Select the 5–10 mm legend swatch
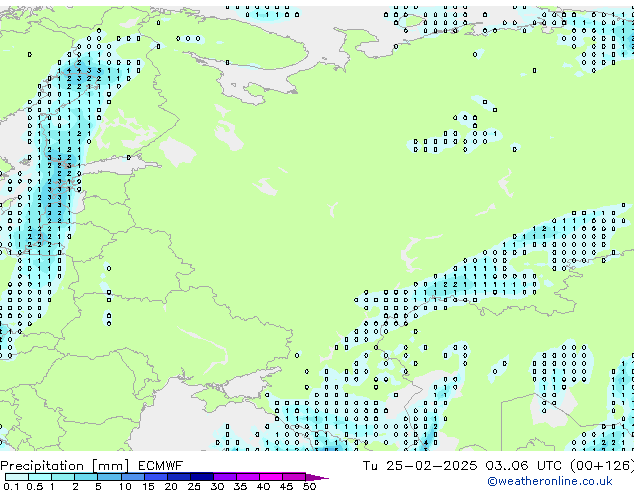The width and height of the screenshot is (634, 490). [109, 477]
